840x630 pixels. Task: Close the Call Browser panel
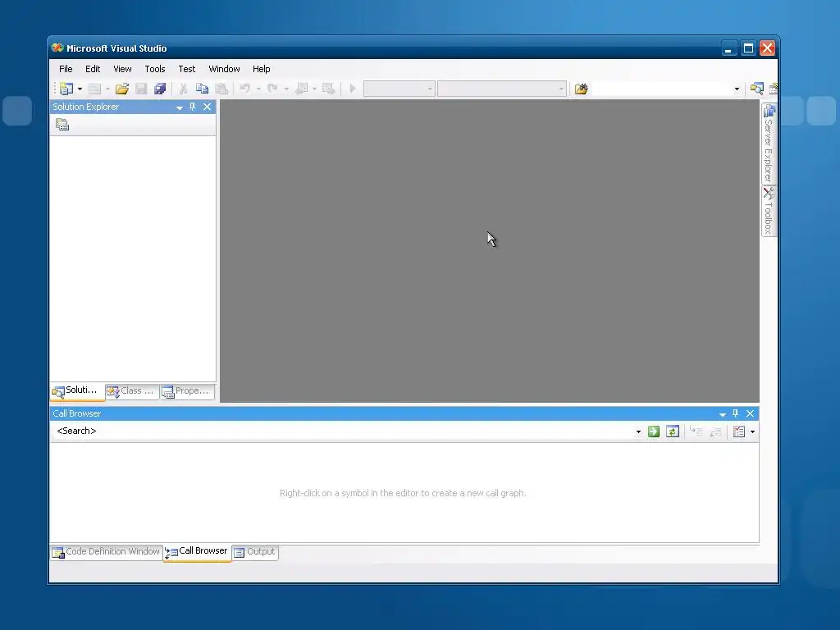[750, 413]
